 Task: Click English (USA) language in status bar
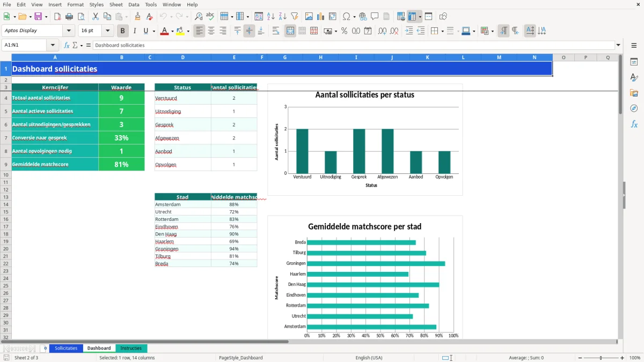(369, 358)
